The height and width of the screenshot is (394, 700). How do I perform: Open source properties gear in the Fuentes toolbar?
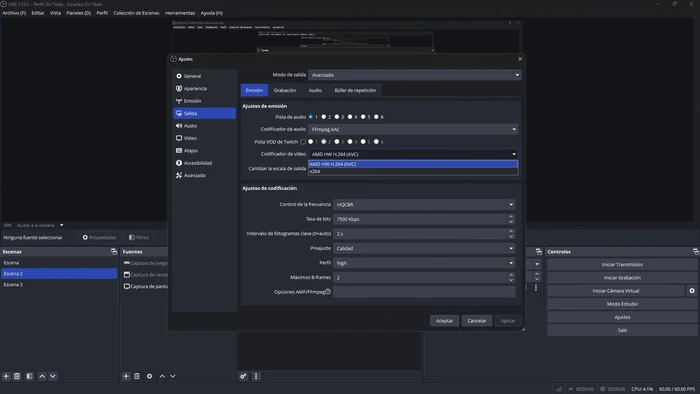150,376
